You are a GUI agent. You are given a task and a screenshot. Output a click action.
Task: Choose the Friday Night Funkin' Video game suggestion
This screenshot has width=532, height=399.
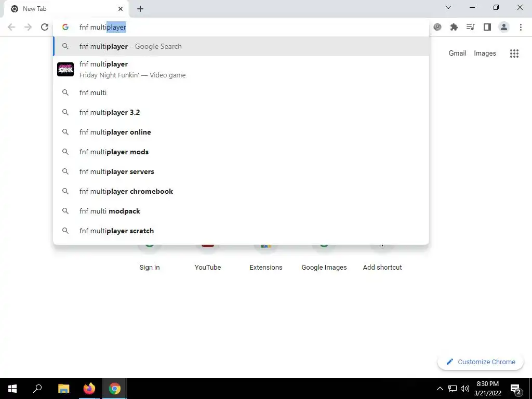(x=241, y=70)
